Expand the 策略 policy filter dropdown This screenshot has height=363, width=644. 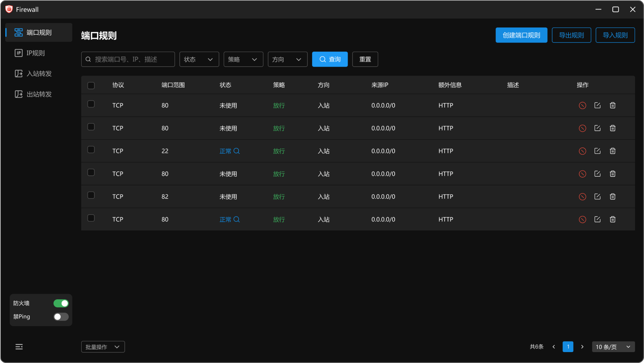[243, 59]
